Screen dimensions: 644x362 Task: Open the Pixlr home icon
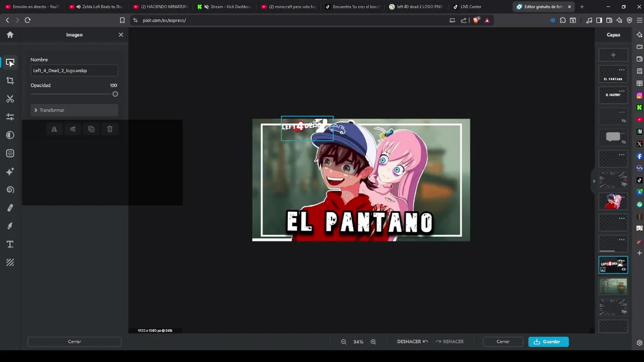pyautogui.click(x=10, y=35)
